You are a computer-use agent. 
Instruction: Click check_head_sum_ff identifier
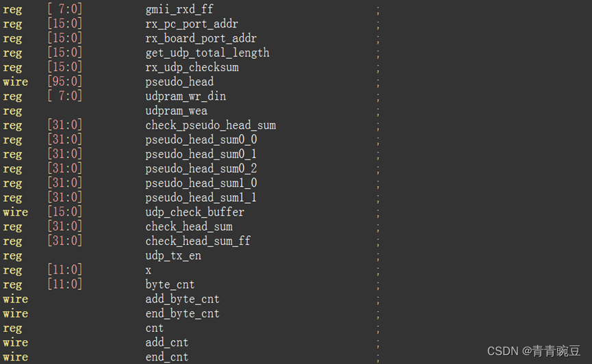198,241
